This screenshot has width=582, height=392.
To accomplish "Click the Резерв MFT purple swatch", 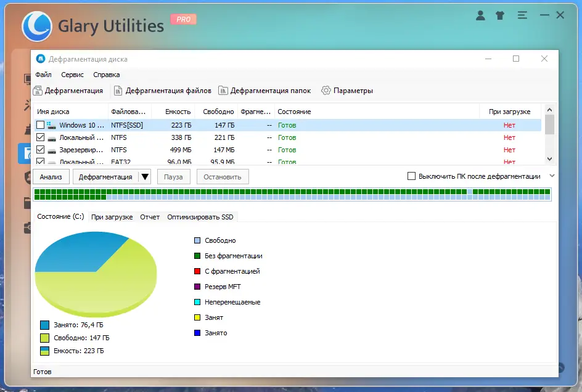I will point(197,287).
